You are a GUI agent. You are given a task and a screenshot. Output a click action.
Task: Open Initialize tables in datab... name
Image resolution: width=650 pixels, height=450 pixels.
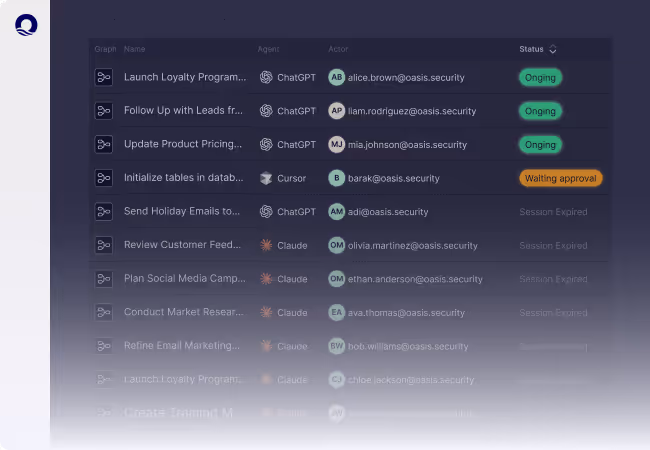click(184, 177)
